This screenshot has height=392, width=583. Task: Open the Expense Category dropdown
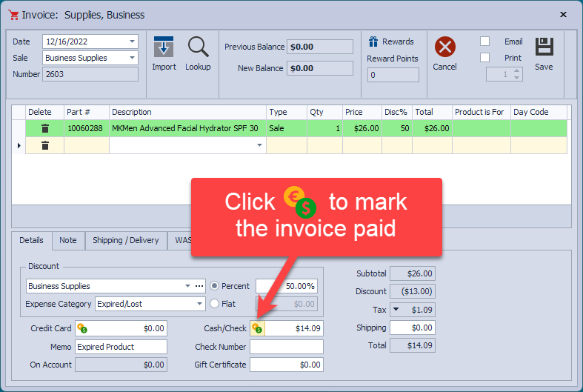200,304
